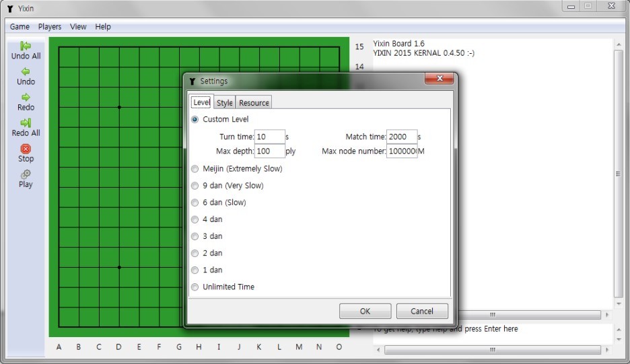This screenshot has width=630, height=364.
Task: Click the Undo All toolbar icon
Action: point(26,46)
